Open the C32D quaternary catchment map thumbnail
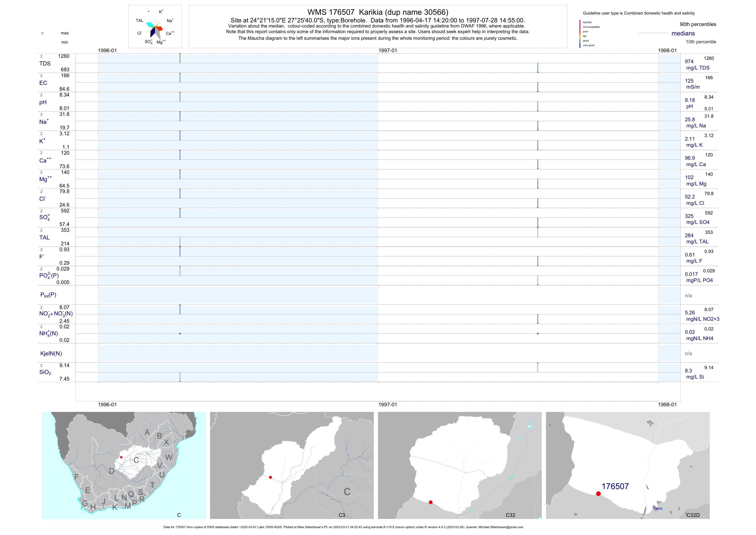The width and height of the screenshot is (756, 535). pyautogui.click(x=628, y=465)
